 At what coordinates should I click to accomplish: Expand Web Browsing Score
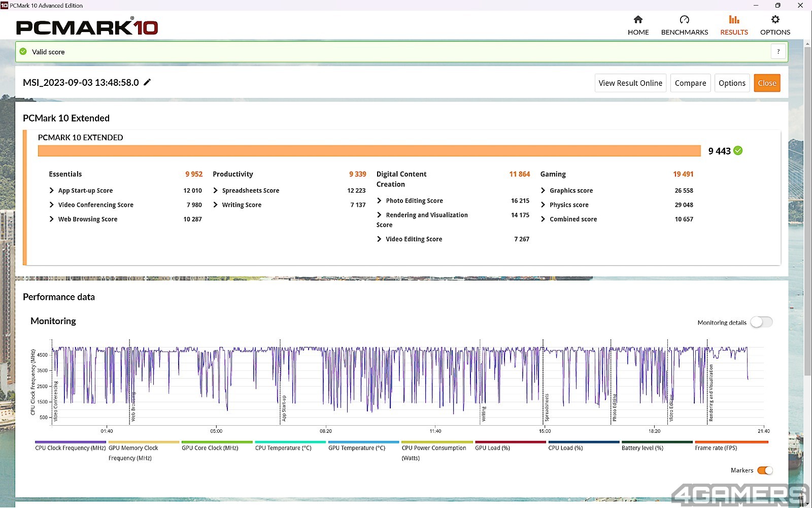52,219
